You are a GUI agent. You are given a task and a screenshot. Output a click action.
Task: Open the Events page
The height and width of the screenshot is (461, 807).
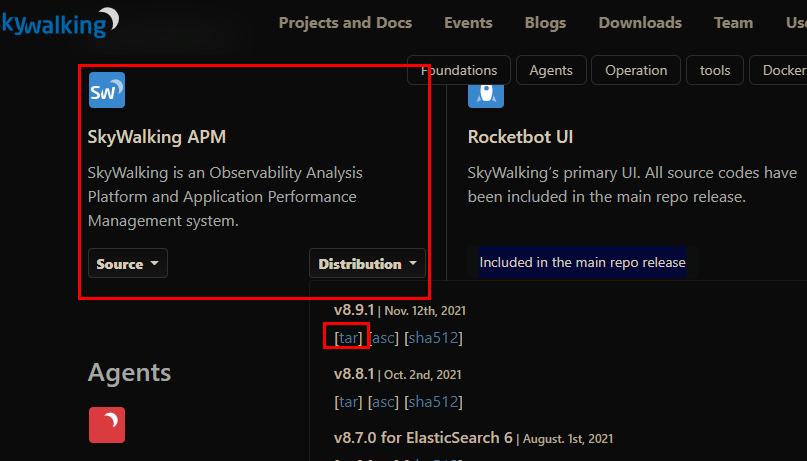[468, 23]
